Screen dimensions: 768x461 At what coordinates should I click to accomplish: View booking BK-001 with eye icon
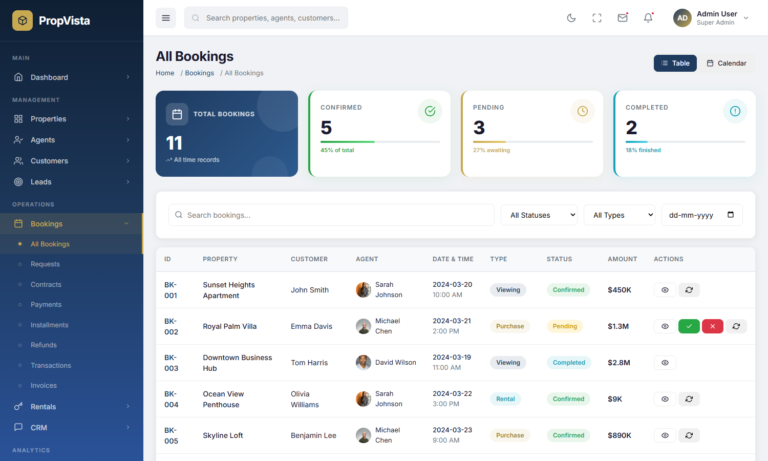click(x=665, y=290)
